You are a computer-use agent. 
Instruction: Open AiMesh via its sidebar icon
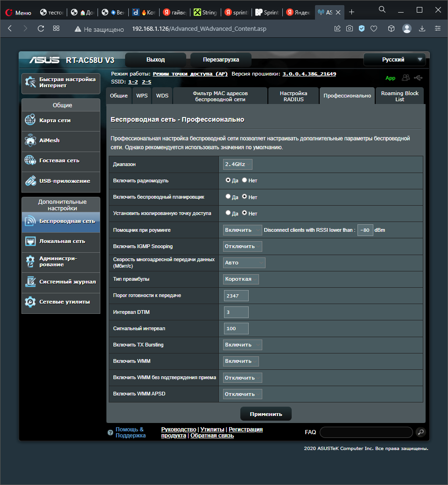pos(30,140)
